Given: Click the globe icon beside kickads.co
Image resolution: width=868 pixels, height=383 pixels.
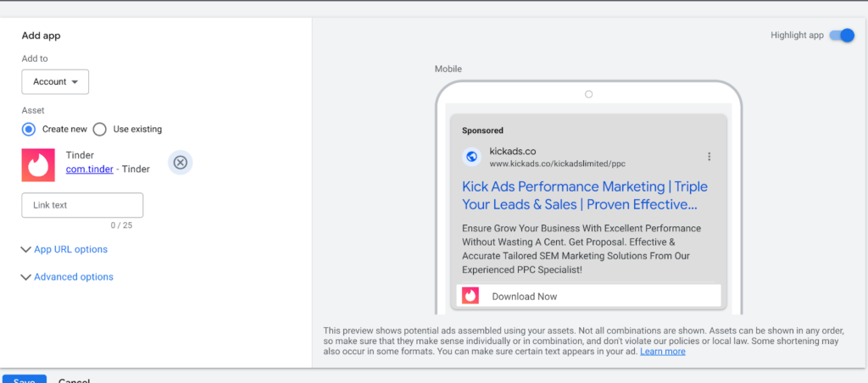Looking at the screenshot, I should point(471,157).
